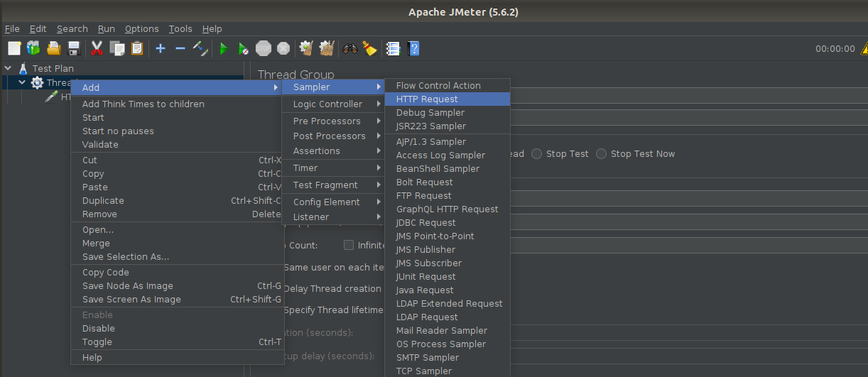Select TCP Sampler at list bottom
The image size is (868, 377).
coord(447,371)
